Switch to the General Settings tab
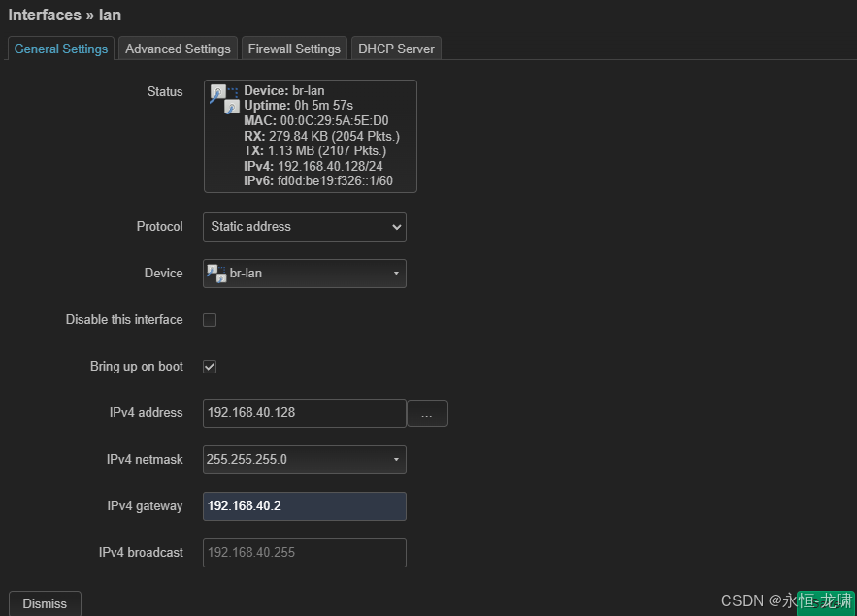Image resolution: width=857 pixels, height=616 pixels. (x=61, y=49)
